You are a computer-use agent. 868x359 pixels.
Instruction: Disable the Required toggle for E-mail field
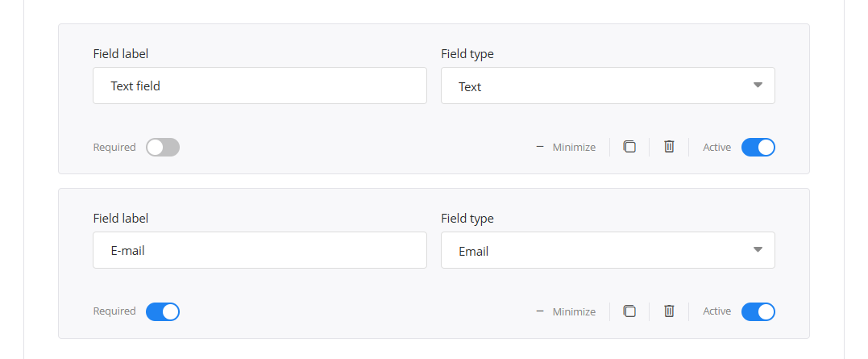(163, 312)
